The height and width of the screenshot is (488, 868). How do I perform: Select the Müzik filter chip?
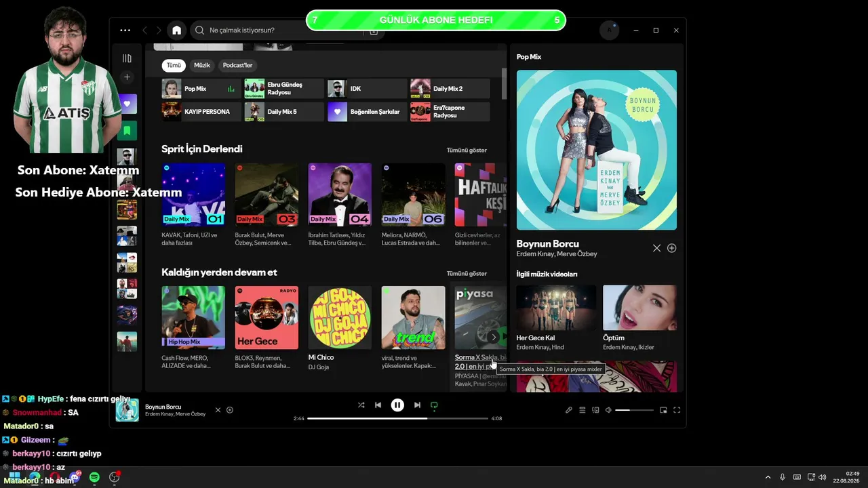[x=202, y=65]
